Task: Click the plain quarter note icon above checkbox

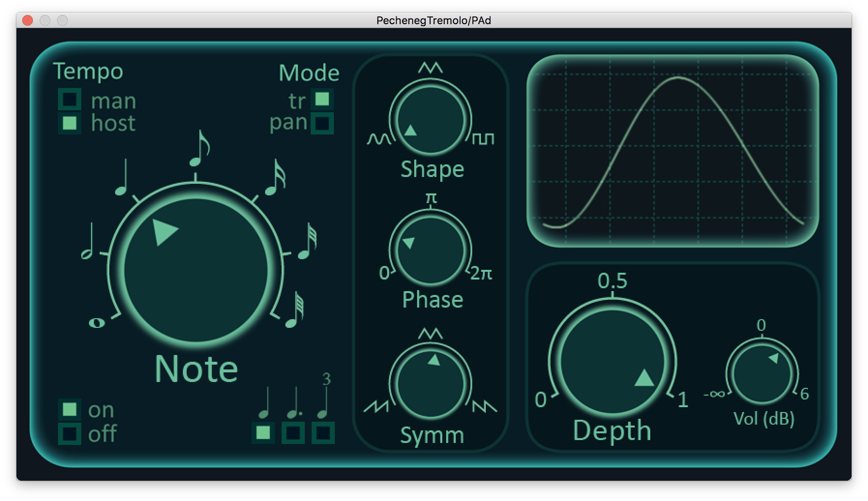Action: coord(264,402)
